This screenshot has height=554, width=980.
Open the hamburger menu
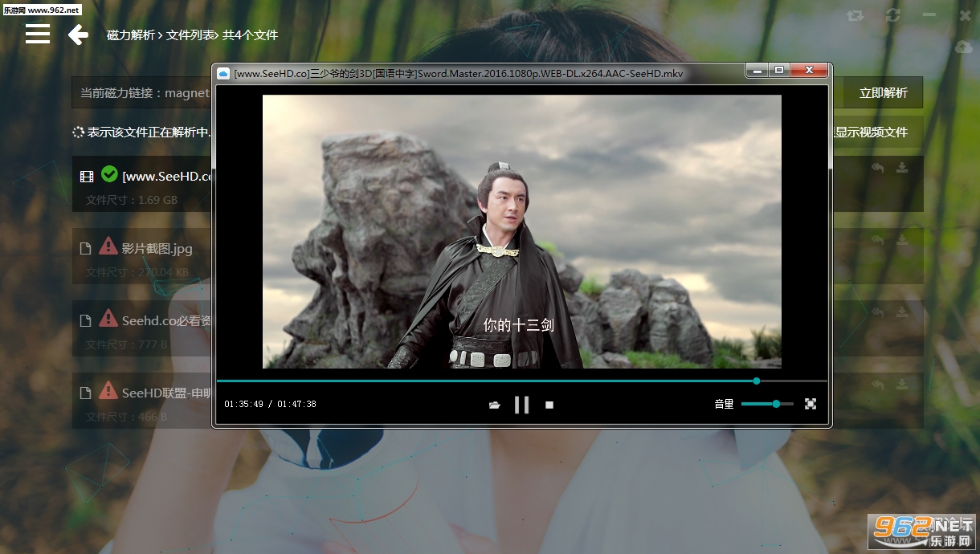(38, 34)
